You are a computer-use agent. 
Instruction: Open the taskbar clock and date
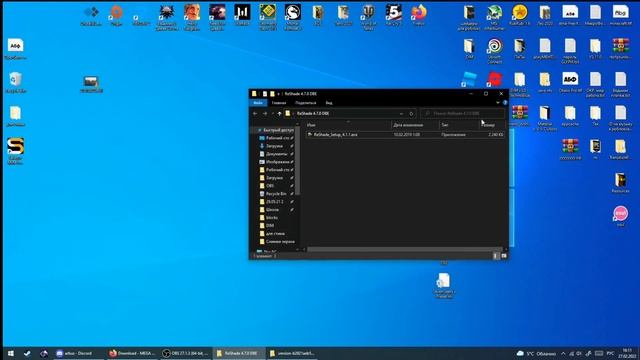(627, 353)
